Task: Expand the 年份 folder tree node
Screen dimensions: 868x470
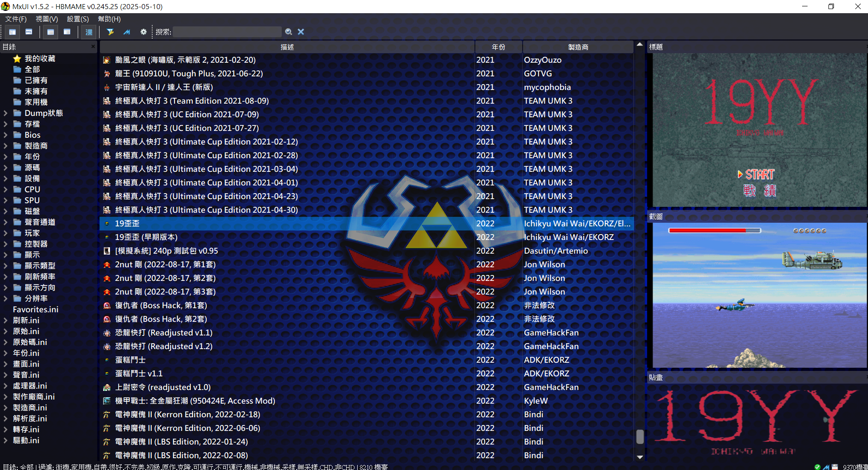Action: click(5, 157)
